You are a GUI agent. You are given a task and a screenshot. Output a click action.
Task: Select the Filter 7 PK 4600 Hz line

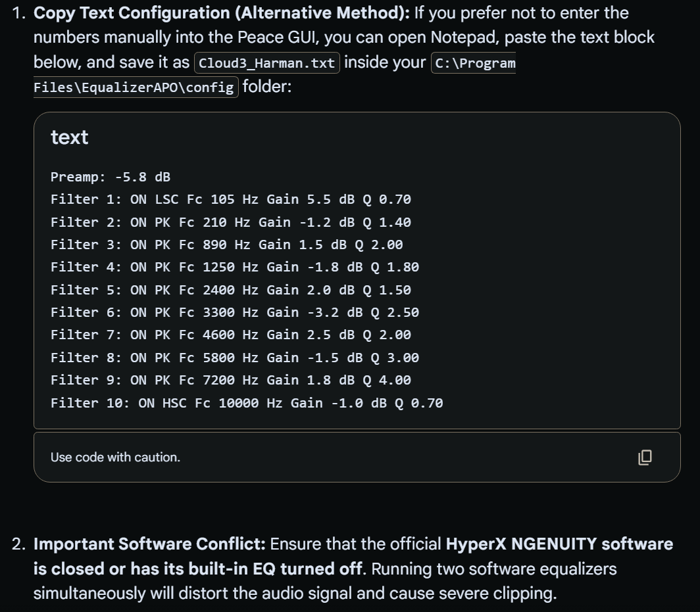tap(231, 335)
